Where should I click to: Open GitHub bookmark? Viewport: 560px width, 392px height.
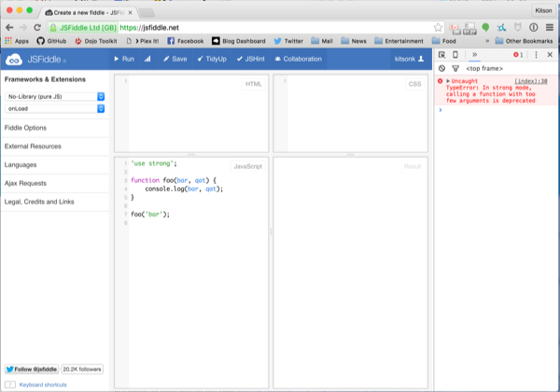pos(51,41)
